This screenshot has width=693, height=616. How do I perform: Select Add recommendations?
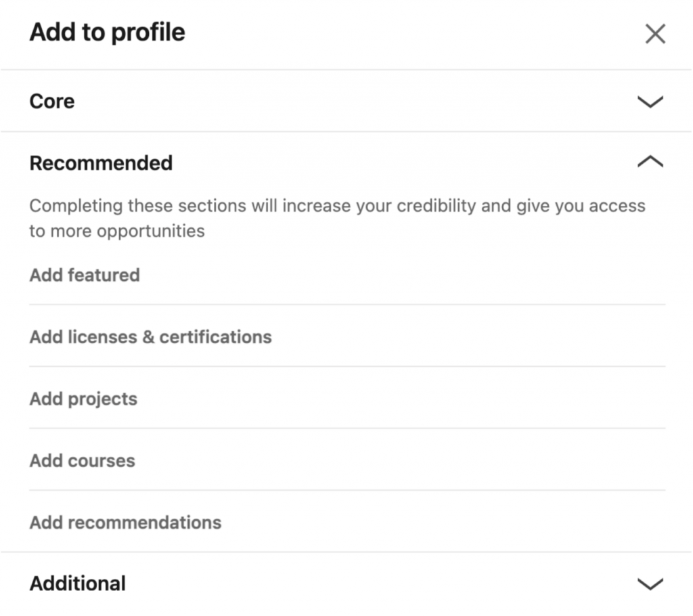125,523
